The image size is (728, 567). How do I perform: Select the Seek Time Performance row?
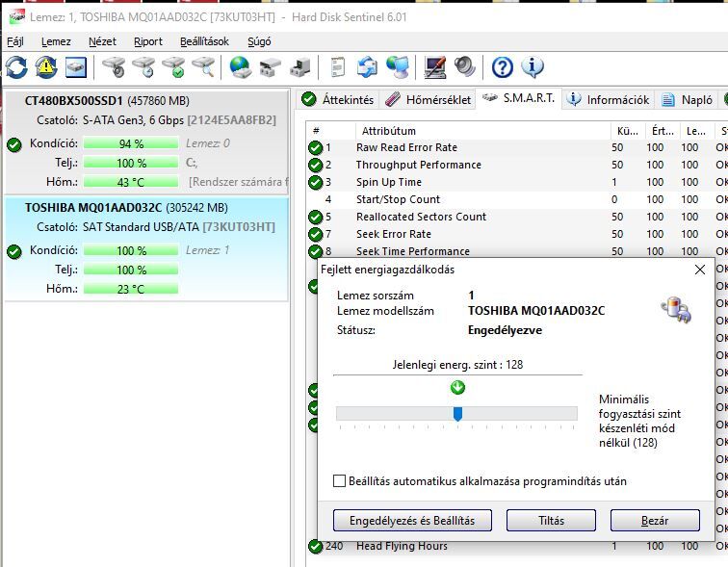pos(517,251)
